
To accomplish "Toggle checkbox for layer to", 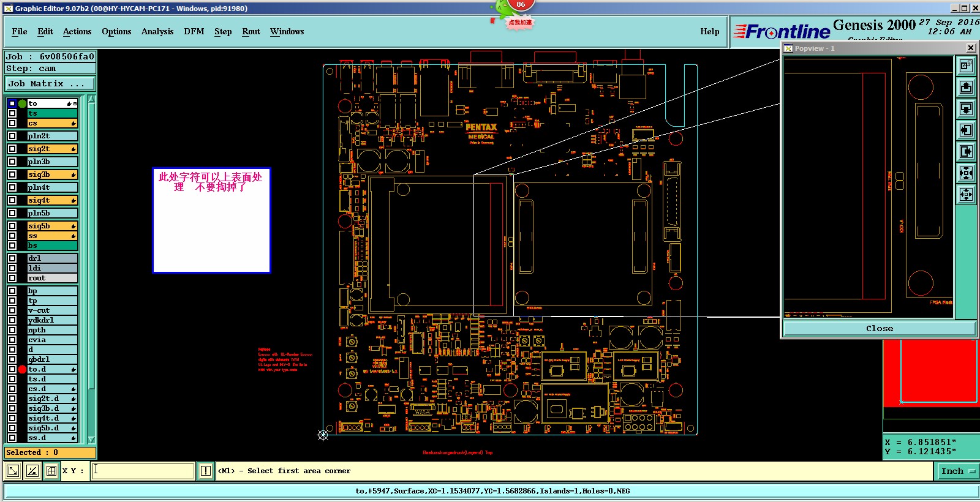I will (x=12, y=103).
